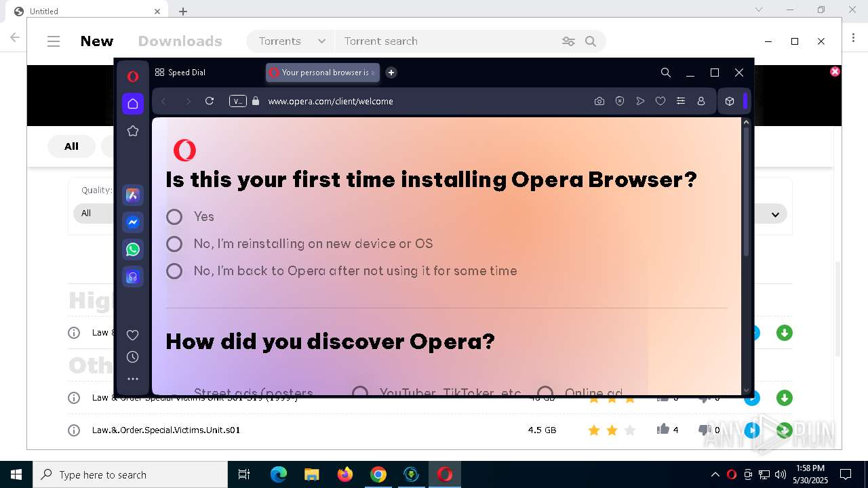Image resolution: width=868 pixels, height=488 pixels.
Task: Launch Aria AI from the Opera sidebar
Action: click(x=133, y=195)
